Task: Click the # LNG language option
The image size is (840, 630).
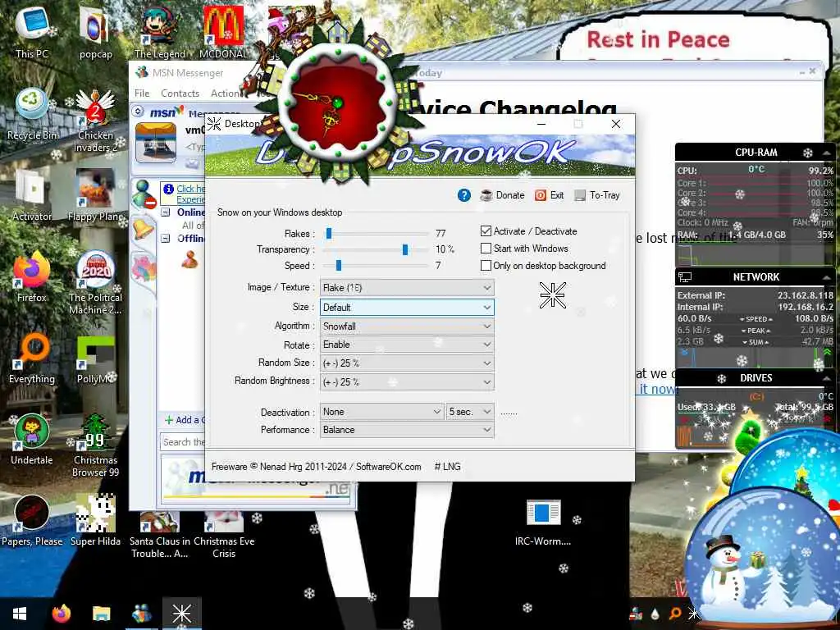Action: click(x=447, y=467)
